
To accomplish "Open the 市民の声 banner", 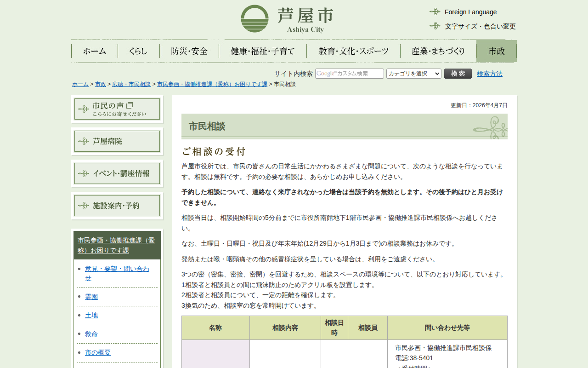I will [117, 109].
